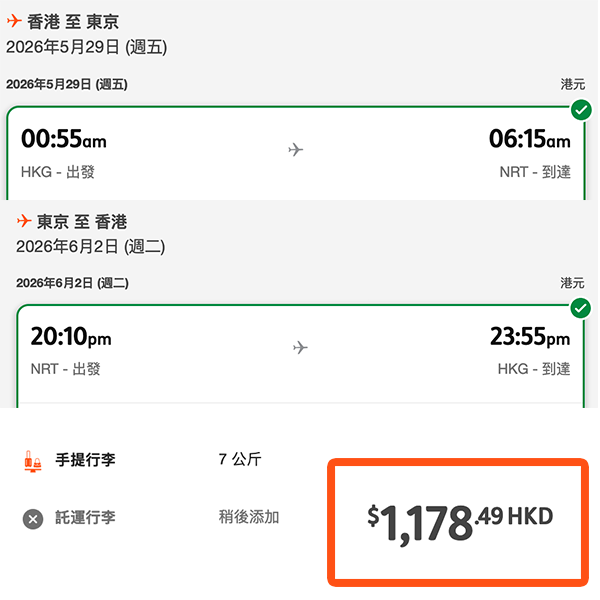Select the 00:55am departure time
The height and width of the screenshot is (600, 600).
(x=64, y=138)
